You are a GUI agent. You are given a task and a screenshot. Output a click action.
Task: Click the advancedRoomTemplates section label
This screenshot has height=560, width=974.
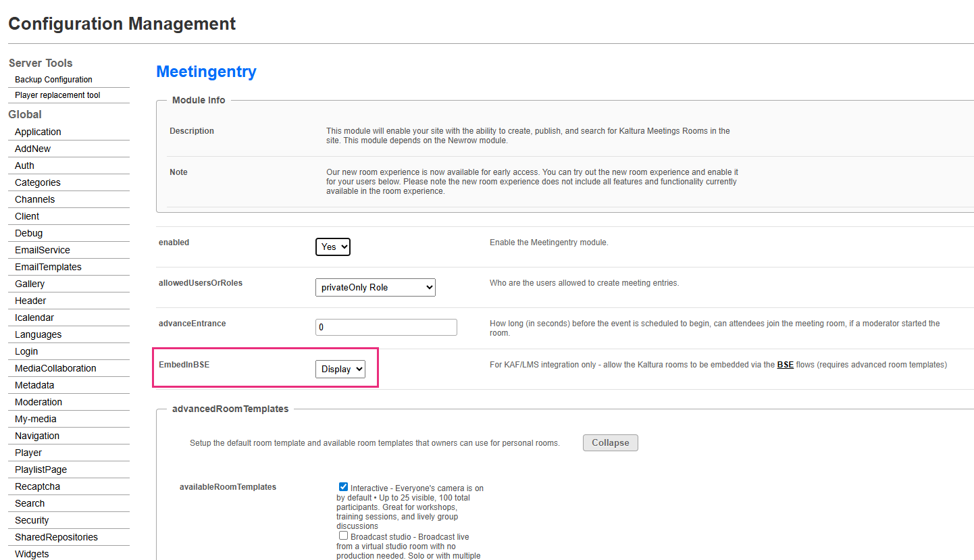pos(230,409)
